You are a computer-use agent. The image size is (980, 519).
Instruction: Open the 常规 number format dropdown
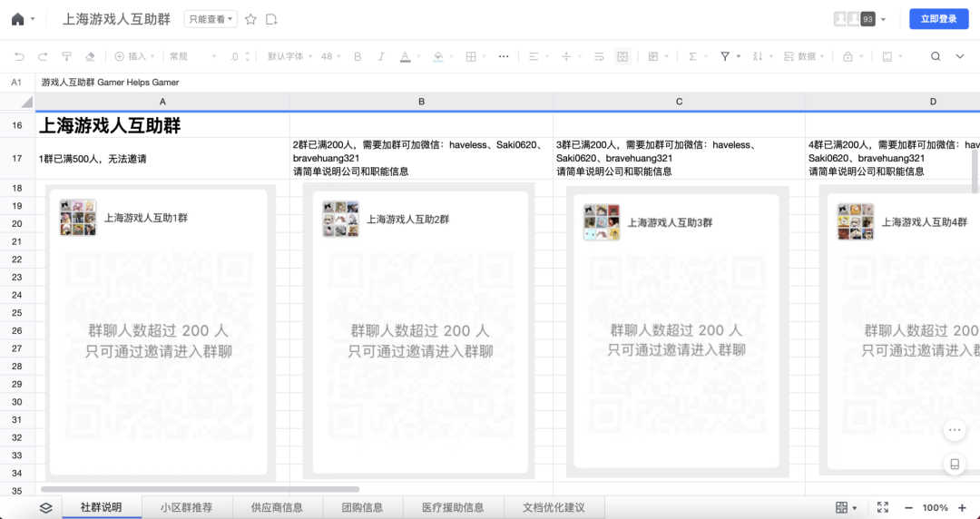coord(192,56)
